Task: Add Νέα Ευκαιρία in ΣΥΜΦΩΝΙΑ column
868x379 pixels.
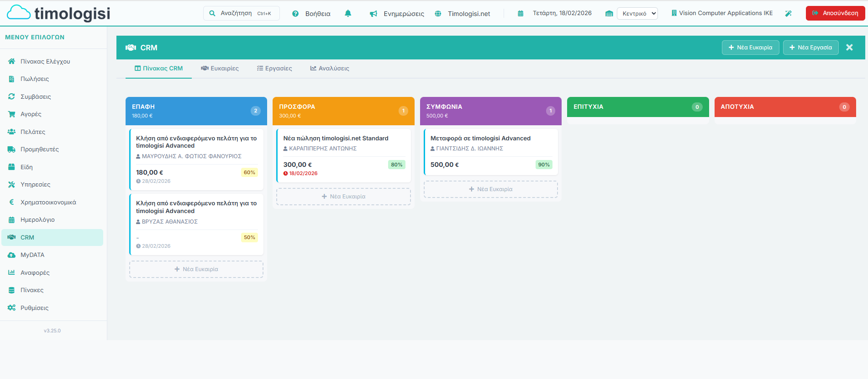Action: (x=491, y=189)
